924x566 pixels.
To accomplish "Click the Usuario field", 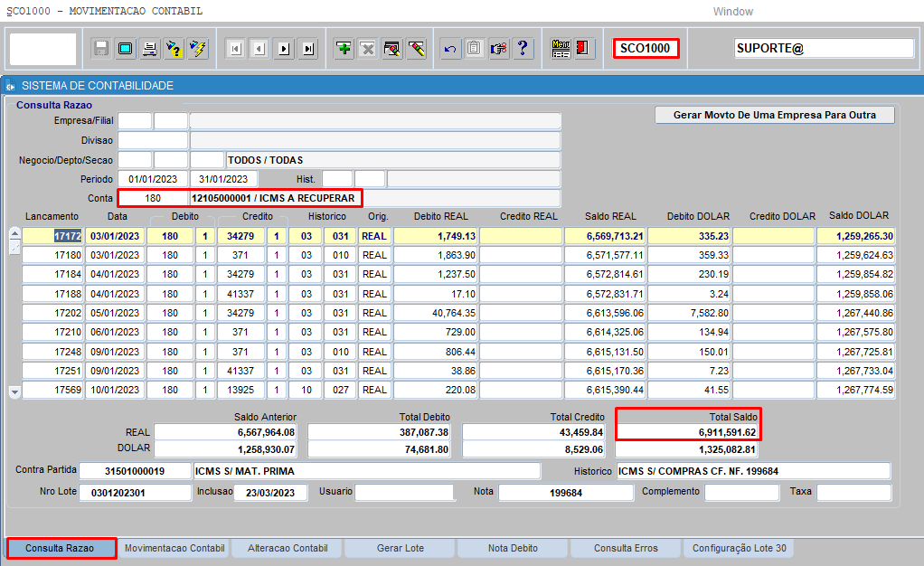I will (x=403, y=493).
